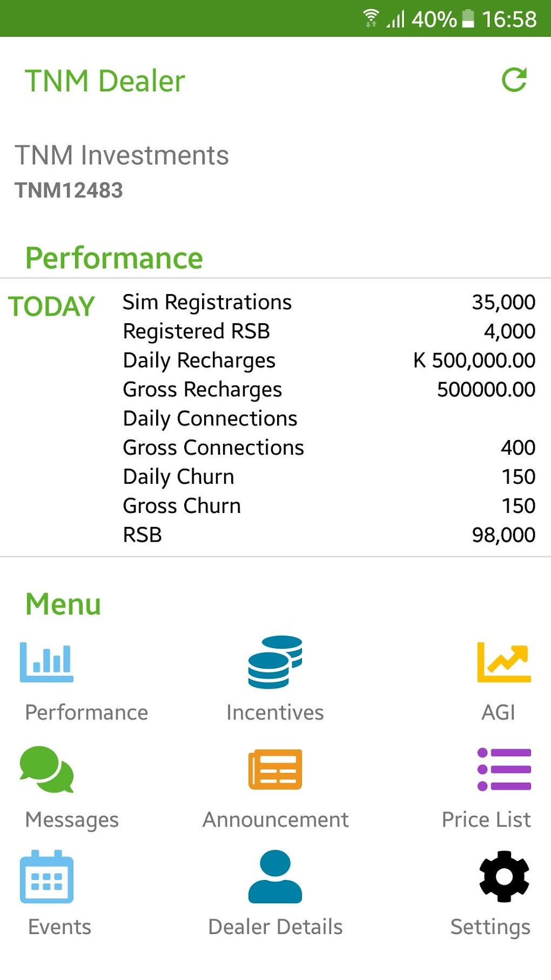This screenshot has width=551, height=980.
Task: Open the Incentives coins icon
Action: point(275,662)
